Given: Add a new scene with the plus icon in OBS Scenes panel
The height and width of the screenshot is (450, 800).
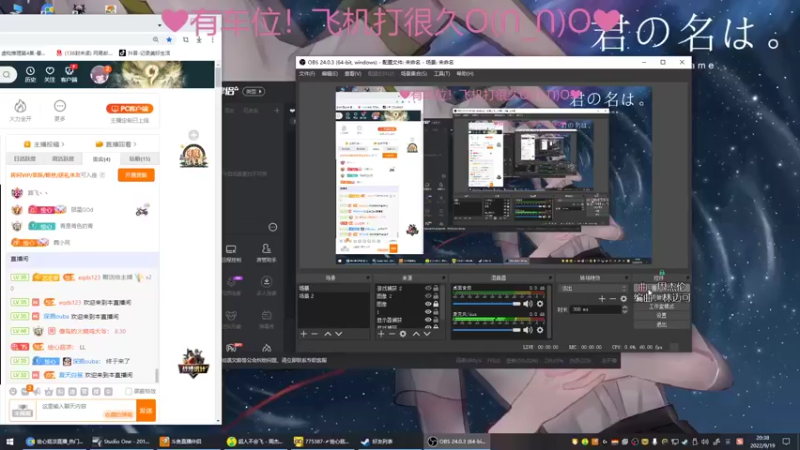Looking at the screenshot, I should point(304,334).
